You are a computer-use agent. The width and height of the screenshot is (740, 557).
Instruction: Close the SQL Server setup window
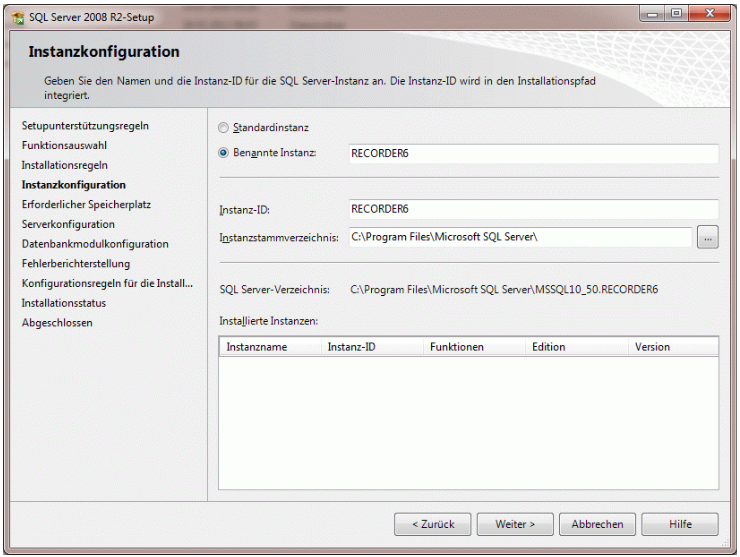coord(709,14)
